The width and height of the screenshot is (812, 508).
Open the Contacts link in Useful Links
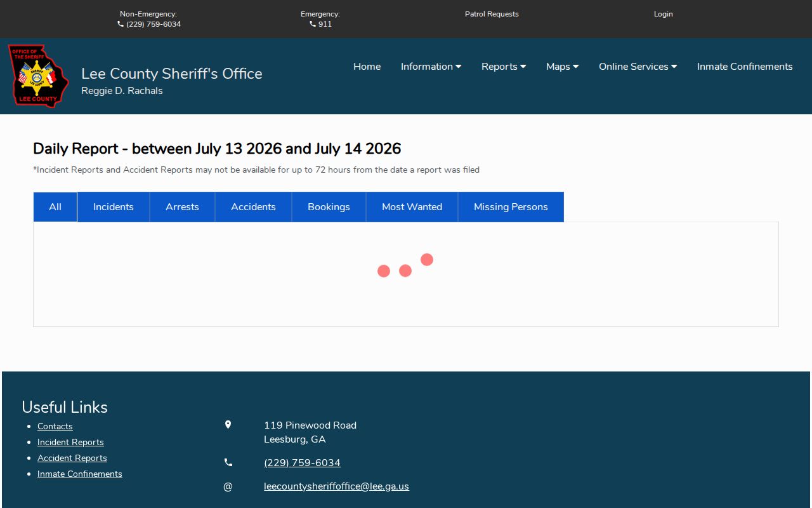(x=55, y=426)
